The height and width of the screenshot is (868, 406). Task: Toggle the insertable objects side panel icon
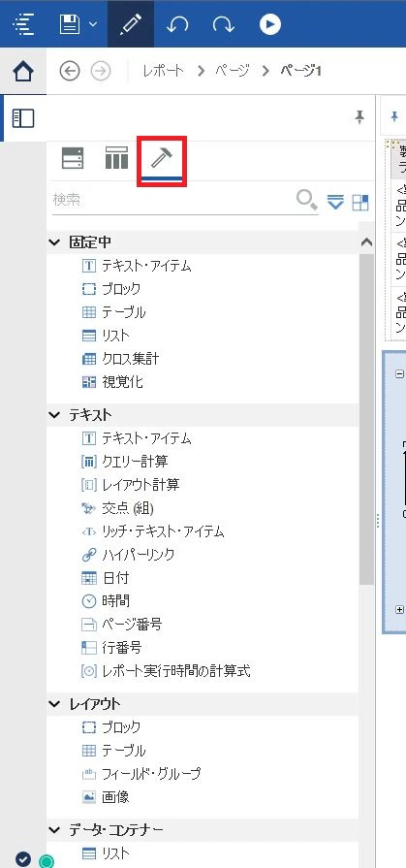[23, 118]
